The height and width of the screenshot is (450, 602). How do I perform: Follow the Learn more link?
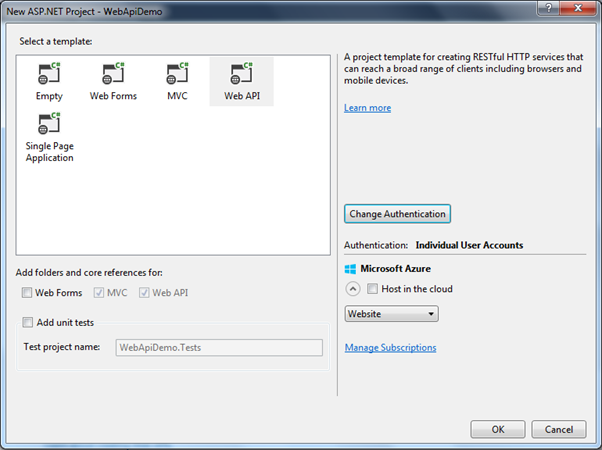pyautogui.click(x=367, y=108)
